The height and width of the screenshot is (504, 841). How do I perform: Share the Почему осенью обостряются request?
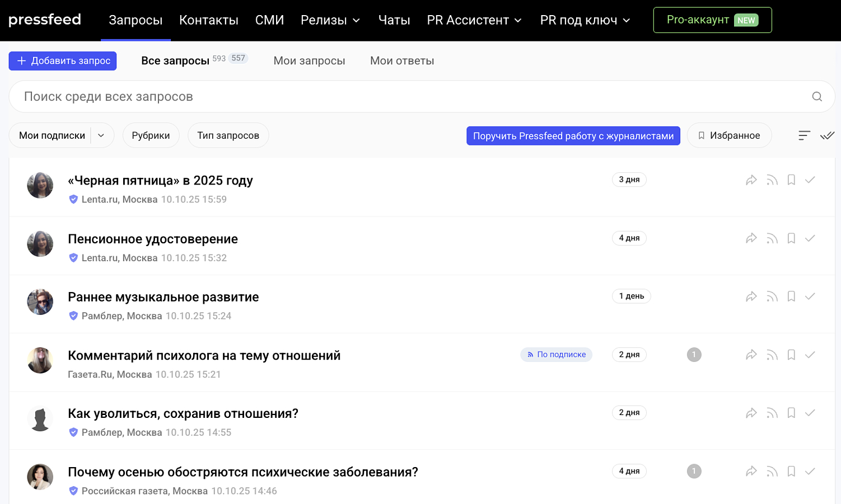[x=751, y=472]
